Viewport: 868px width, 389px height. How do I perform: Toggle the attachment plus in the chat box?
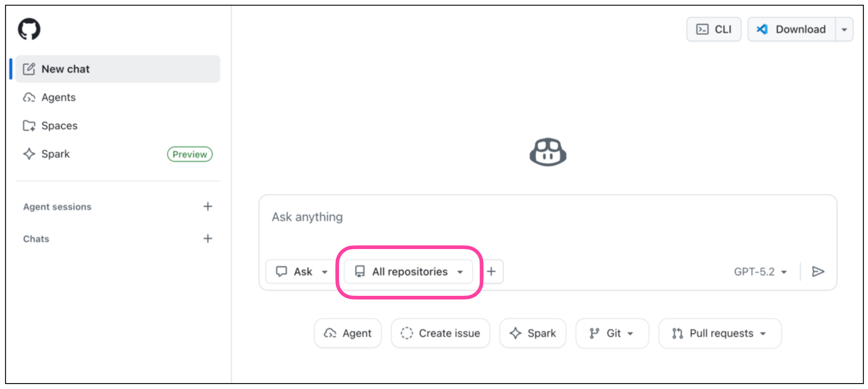point(491,271)
